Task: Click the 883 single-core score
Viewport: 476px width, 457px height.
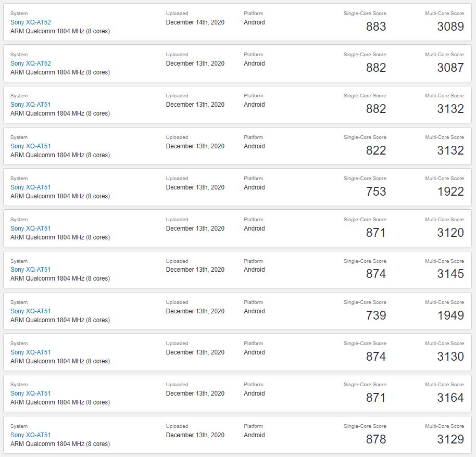Action: coord(376,27)
